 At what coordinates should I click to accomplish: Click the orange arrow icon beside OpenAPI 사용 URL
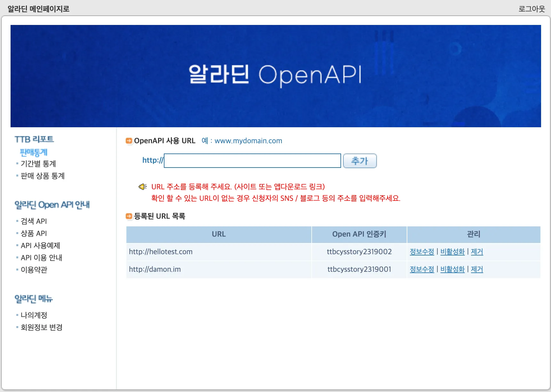[129, 141]
